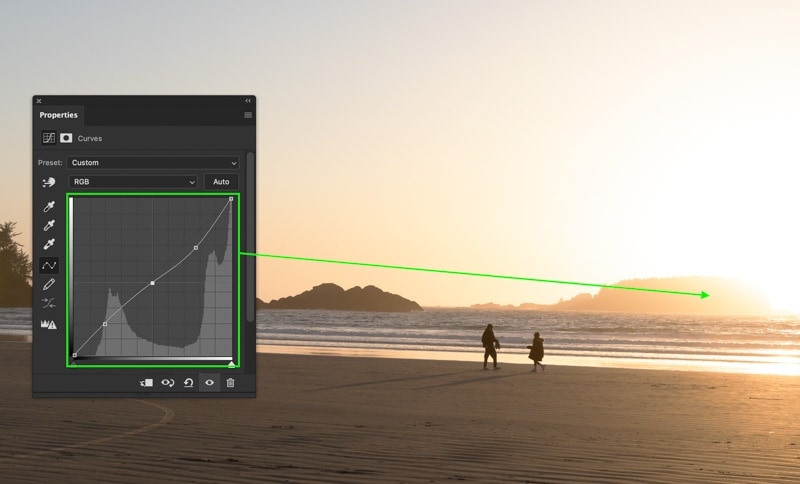Open the RGB channel dropdown

[133, 182]
